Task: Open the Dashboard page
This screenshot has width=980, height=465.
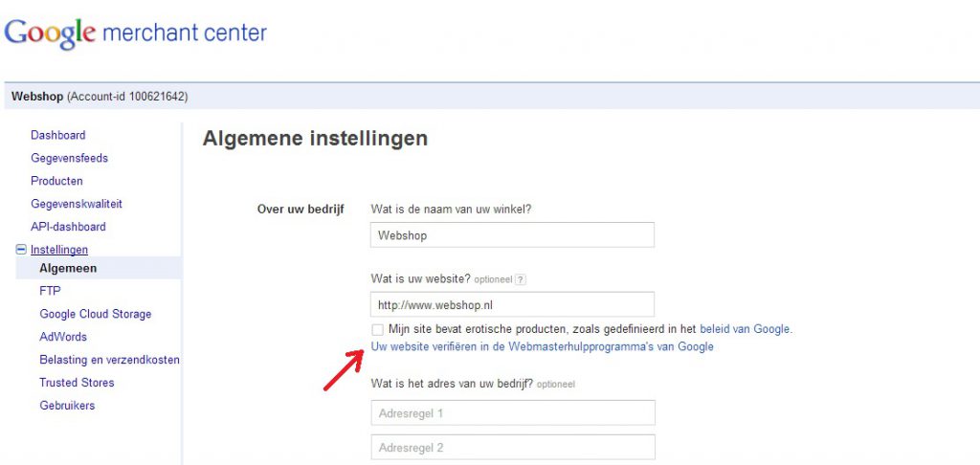Action: tap(58, 135)
